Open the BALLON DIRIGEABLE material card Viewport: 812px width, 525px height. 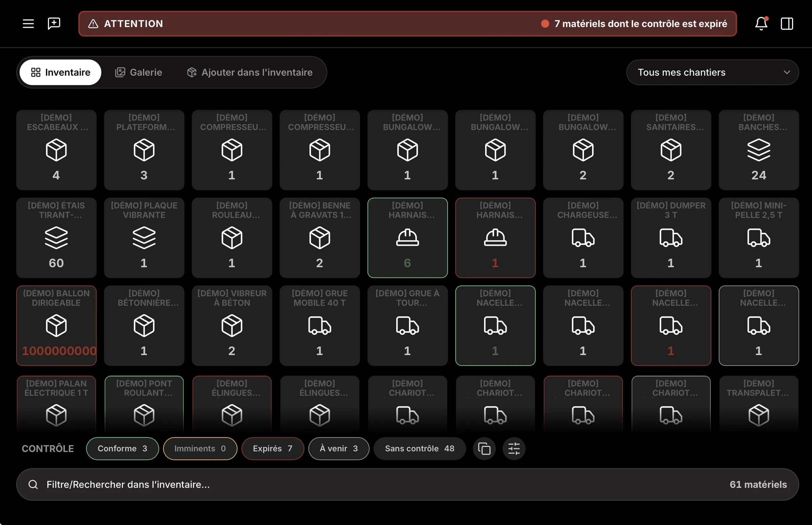56,326
